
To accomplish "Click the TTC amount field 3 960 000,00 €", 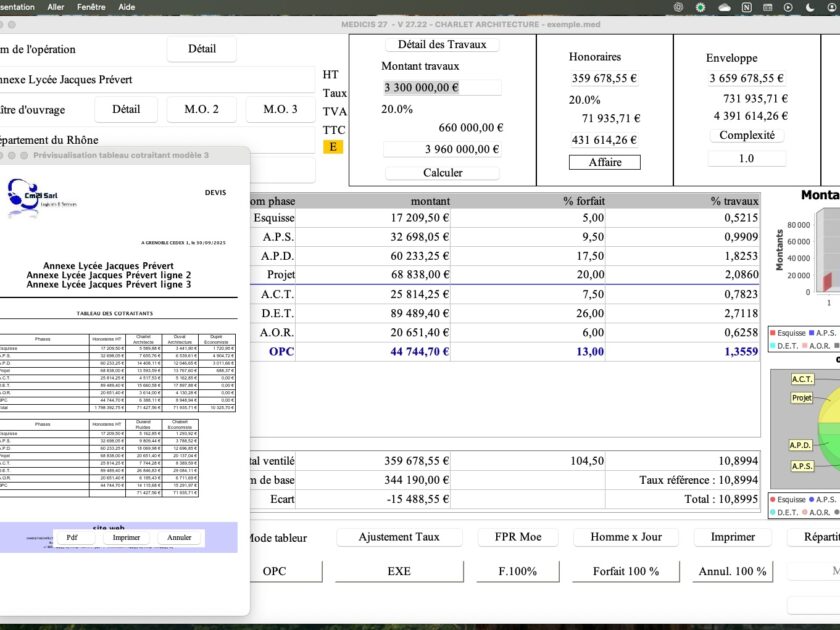I will (x=442, y=149).
